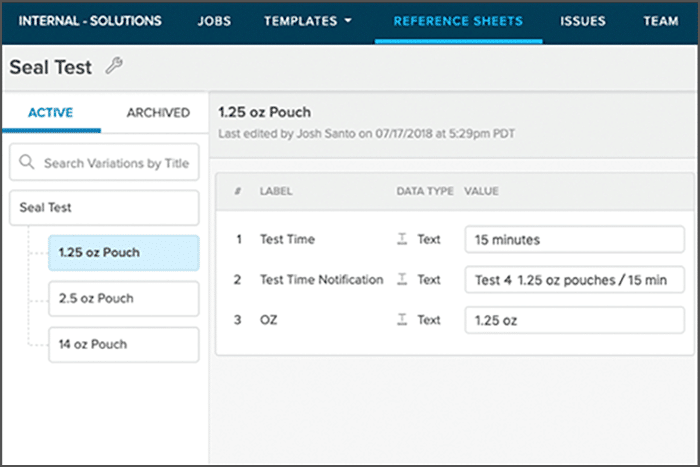Edit the 15 minutes value field
Image resolution: width=700 pixels, height=467 pixels.
pos(574,240)
